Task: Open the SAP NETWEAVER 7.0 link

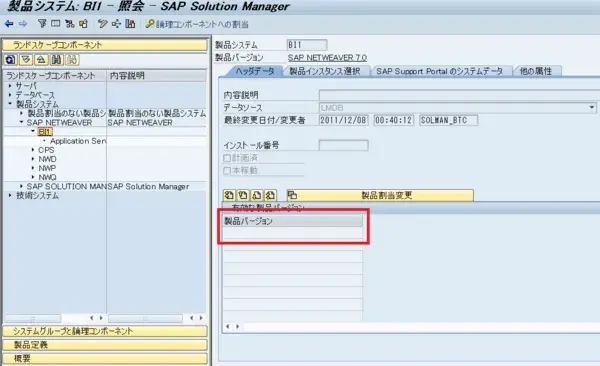Action: click(327, 57)
